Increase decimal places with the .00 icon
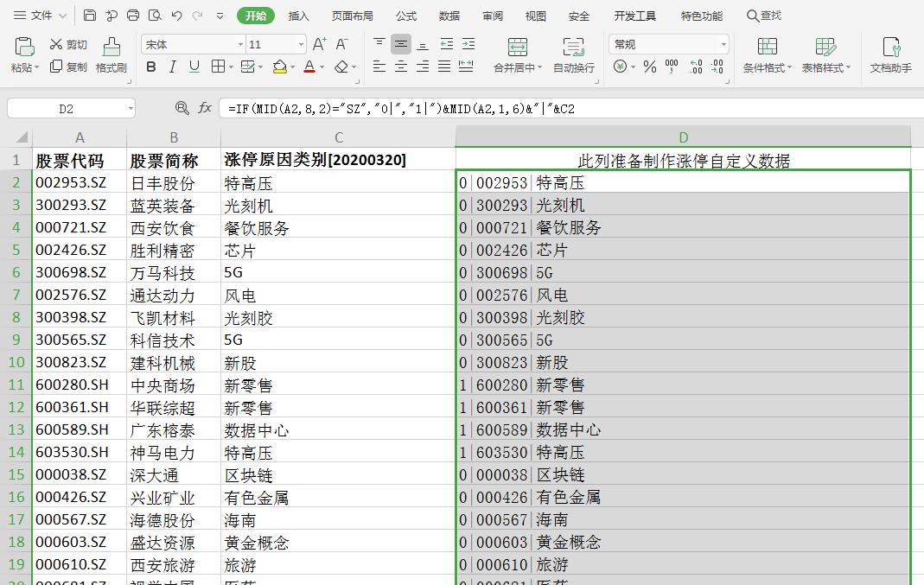The width and height of the screenshot is (924, 585). point(698,67)
